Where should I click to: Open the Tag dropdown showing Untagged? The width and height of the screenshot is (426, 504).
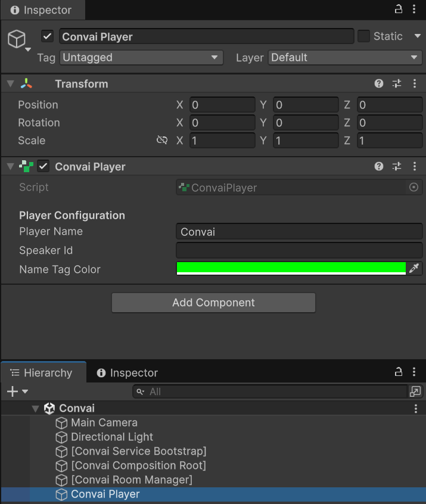click(x=141, y=58)
